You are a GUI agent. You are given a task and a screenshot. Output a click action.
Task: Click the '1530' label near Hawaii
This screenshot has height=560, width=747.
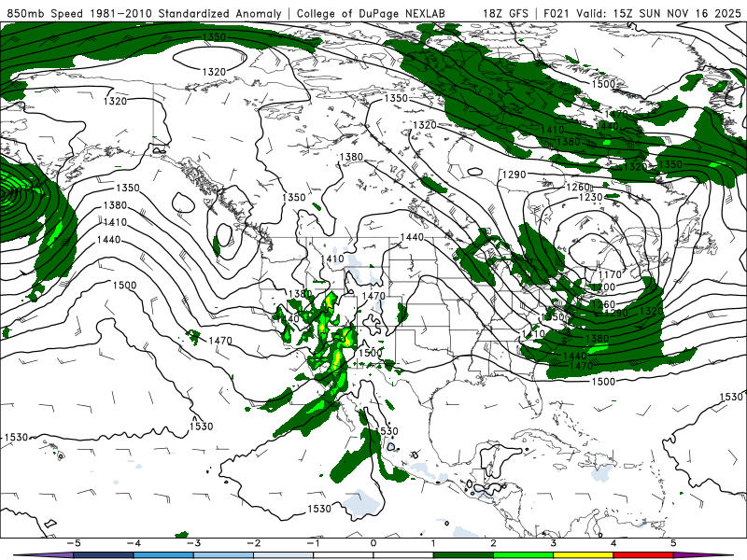pyautogui.click(x=16, y=437)
